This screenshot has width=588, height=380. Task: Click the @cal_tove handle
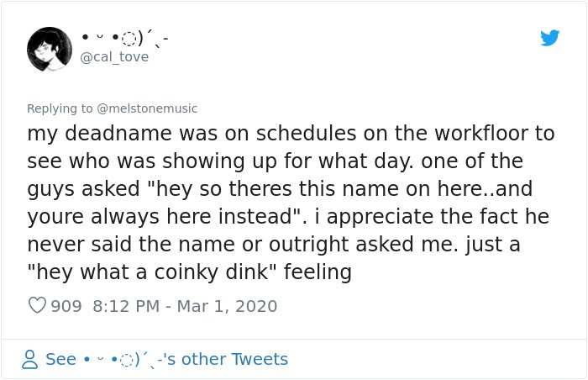coord(114,57)
